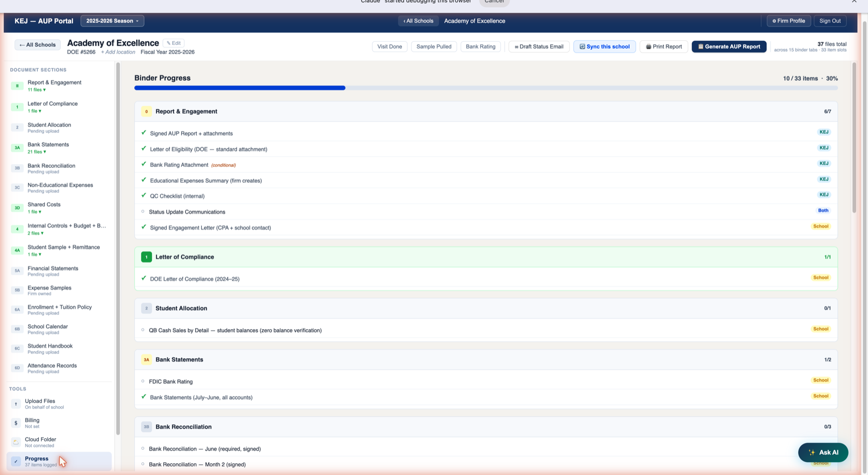Click the 5B Expense Samples badge icon

pyautogui.click(x=17, y=290)
